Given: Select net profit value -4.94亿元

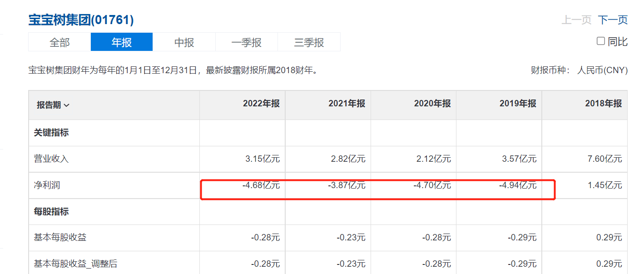Looking at the screenshot, I should (x=518, y=185).
